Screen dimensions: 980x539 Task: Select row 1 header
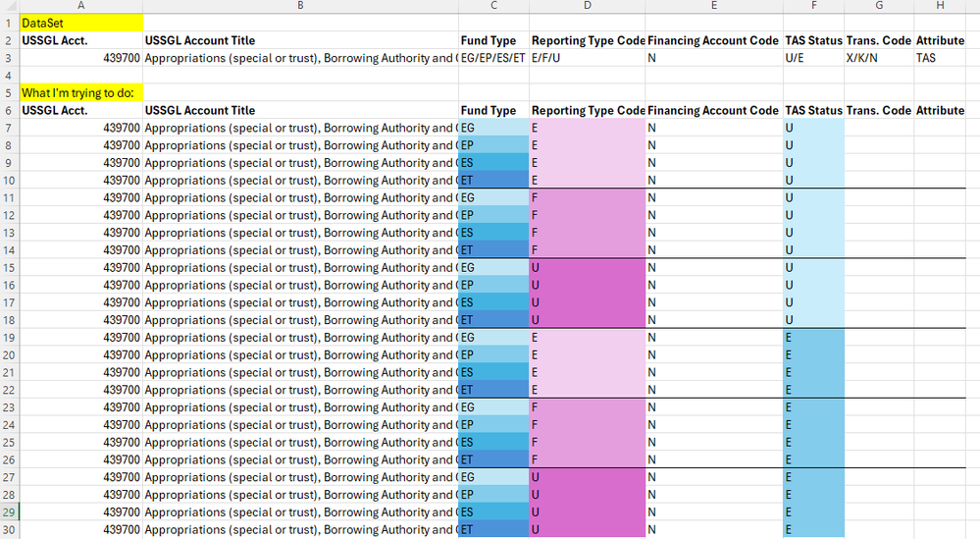10,24
